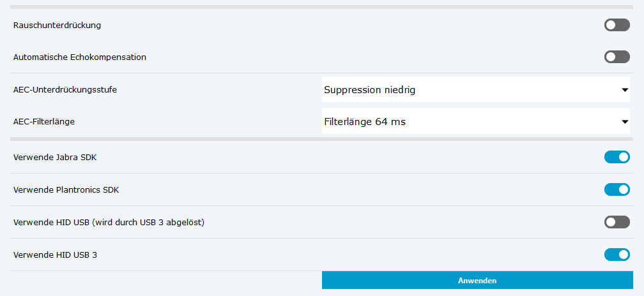Enable the Rauschunterdrückung toggle

(x=617, y=25)
